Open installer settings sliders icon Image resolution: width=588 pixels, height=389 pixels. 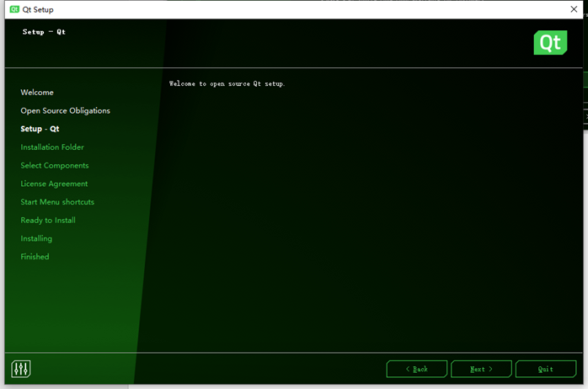click(20, 369)
